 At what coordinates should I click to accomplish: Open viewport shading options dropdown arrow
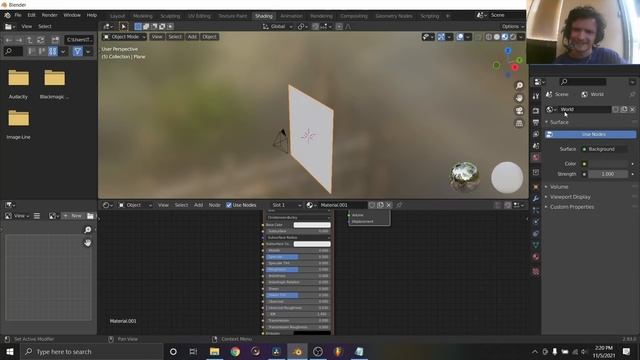click(521, 37)
